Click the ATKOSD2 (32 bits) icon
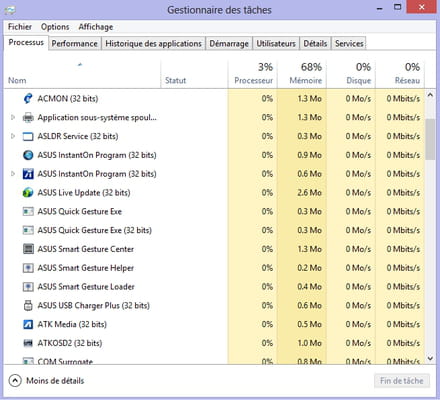This screenshot has width=440, height=401. click(28, 343)
